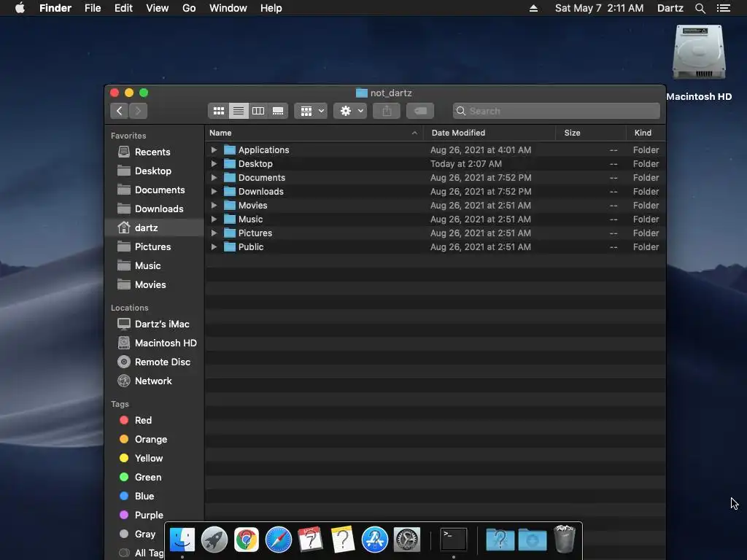Select Remote Disc under Locations

[x=155, y=362]
